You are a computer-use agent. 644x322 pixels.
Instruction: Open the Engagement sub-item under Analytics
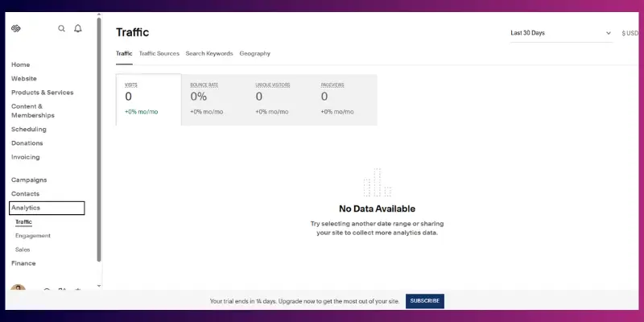click(x=33, y=236)
